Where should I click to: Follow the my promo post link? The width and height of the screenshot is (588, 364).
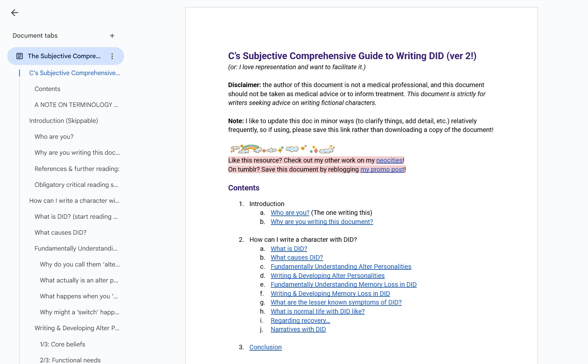(x=382, y=169)
